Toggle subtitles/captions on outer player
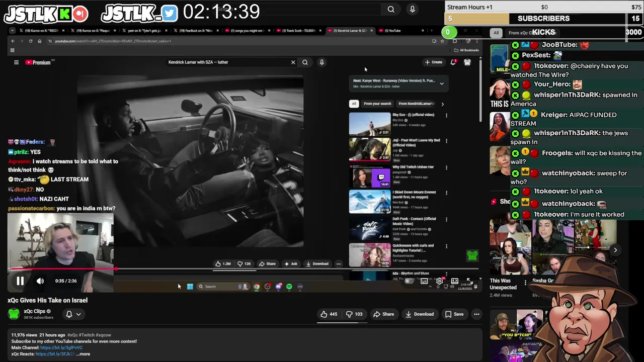644x362 pixels. (x=424, y=281)
